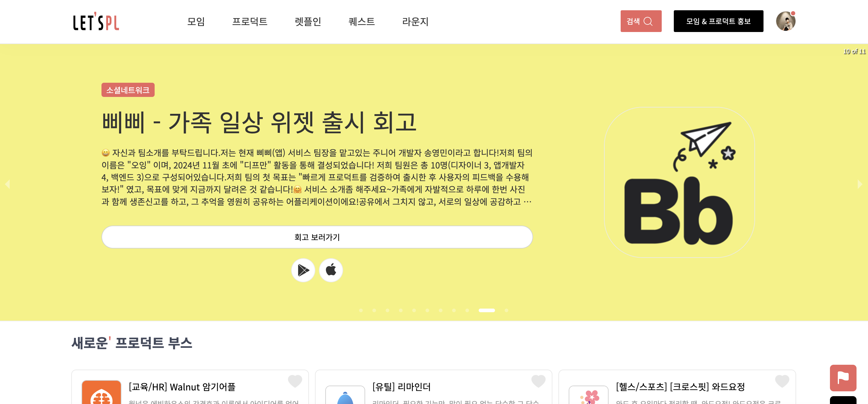Open the 프로덕트 menu
The image size is (868, 404).
[x=249, y=21]
